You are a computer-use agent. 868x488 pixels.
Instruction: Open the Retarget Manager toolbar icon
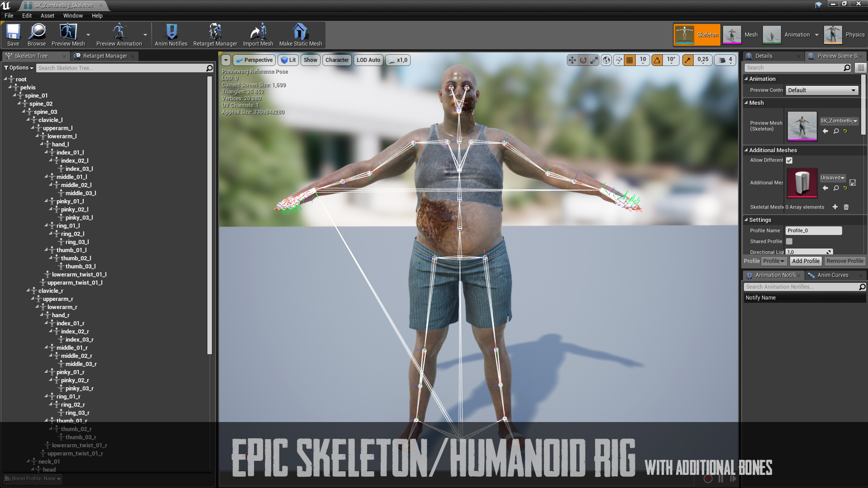[215, 35]
